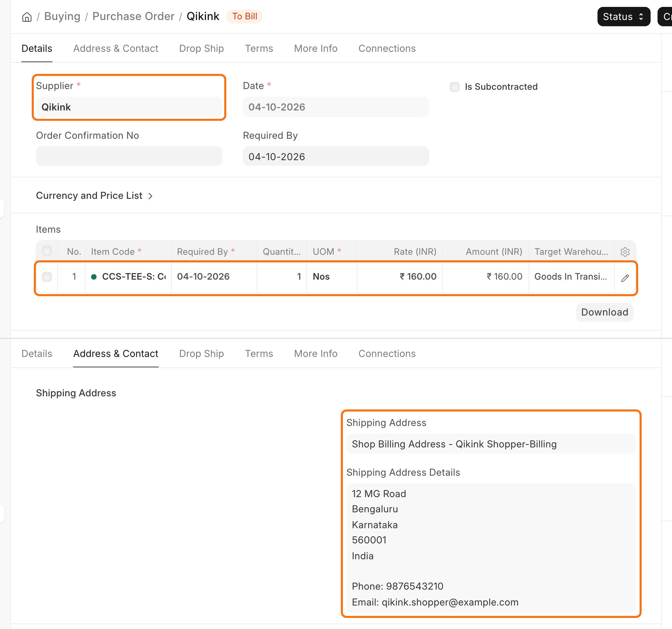Open the upper More Info tab

[x=316, y=48]
